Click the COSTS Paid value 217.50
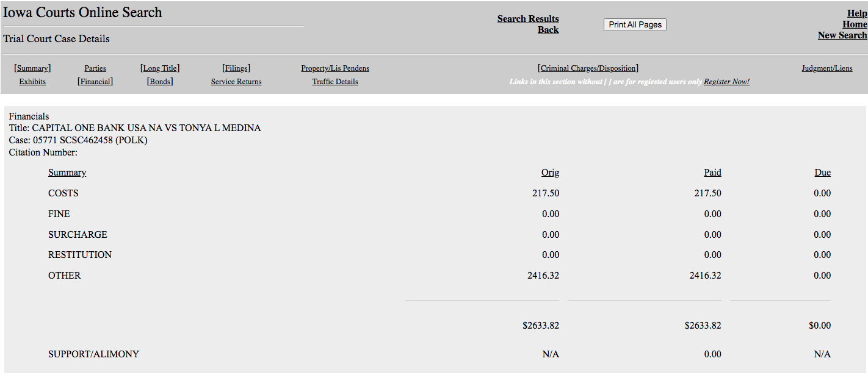868x375 pixels. (708, 193)
